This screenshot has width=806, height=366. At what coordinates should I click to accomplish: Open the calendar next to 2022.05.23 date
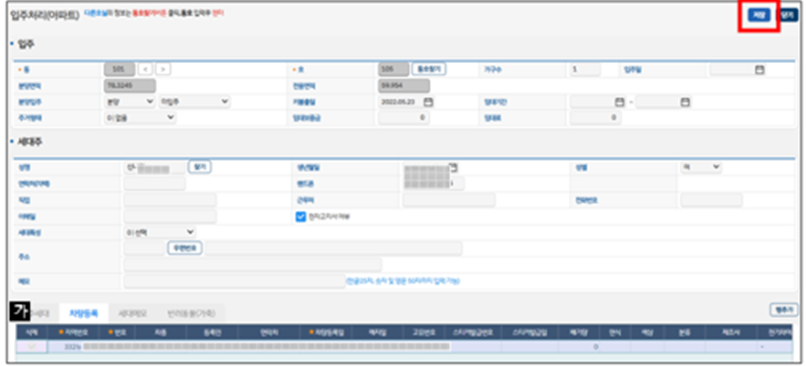[428, 102]
